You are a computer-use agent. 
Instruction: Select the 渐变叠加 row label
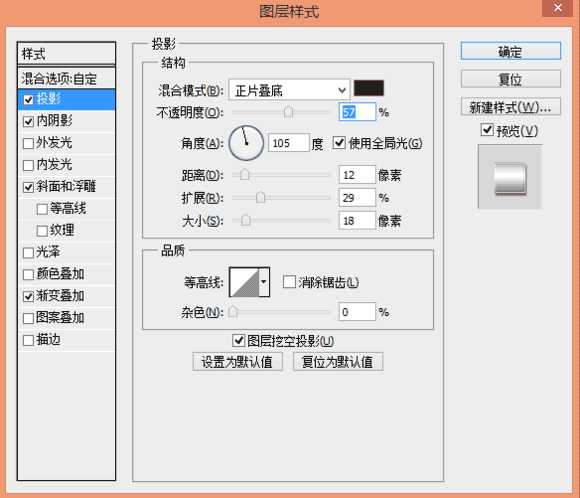pyautogui.click(x=60, y=296)
